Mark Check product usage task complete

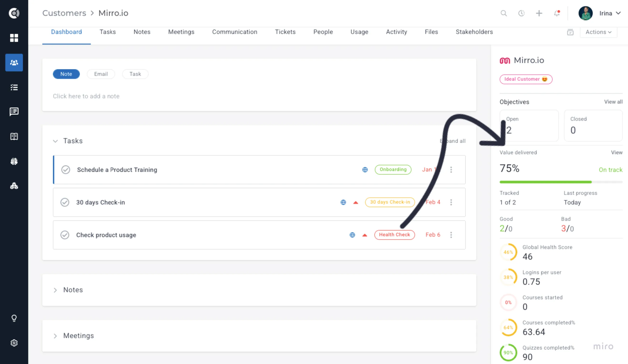coord(65,235)
